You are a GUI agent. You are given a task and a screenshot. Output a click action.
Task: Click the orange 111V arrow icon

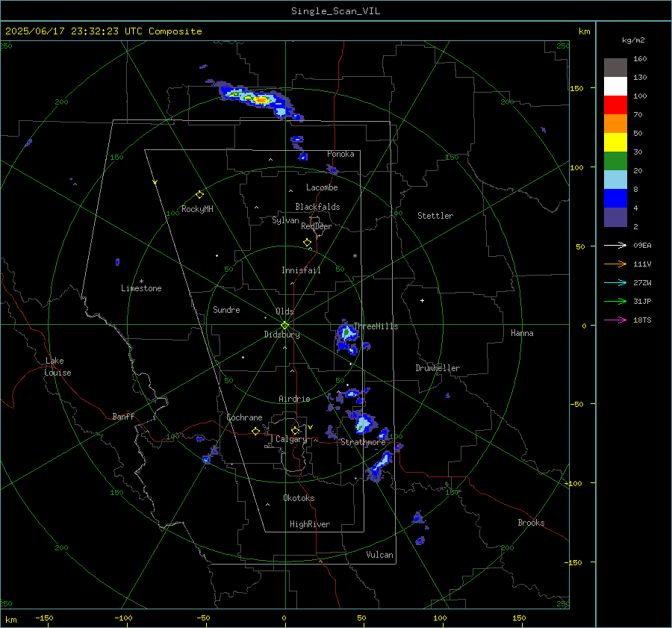(615, 264)
